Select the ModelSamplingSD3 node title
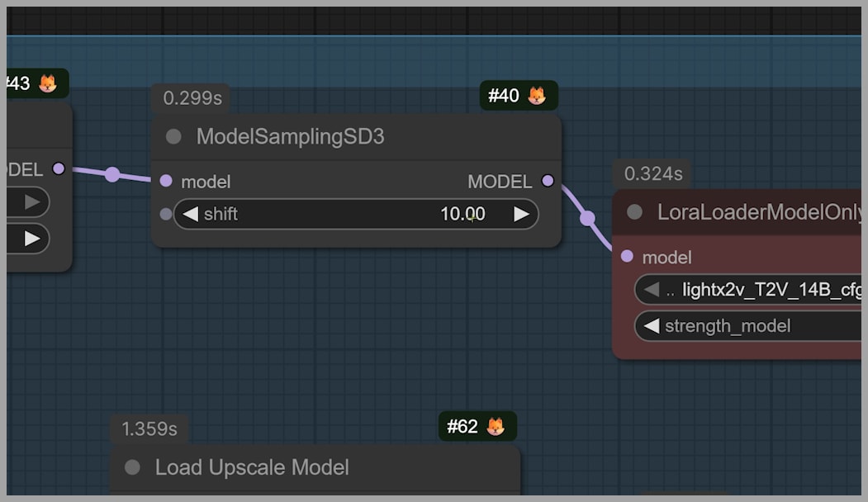Viewport: 868px width, 502px height. 290,137
